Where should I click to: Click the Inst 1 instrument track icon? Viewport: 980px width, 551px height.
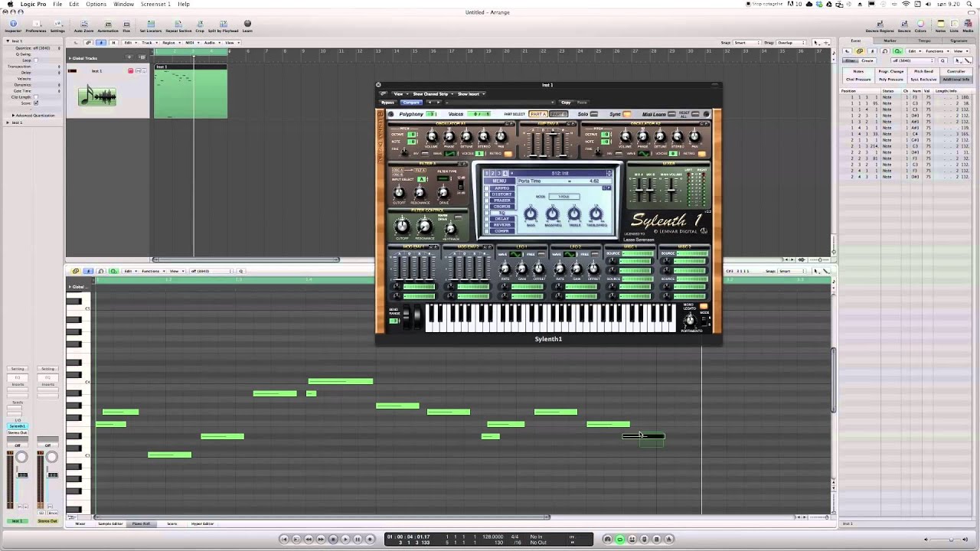(x=97, y=96)
